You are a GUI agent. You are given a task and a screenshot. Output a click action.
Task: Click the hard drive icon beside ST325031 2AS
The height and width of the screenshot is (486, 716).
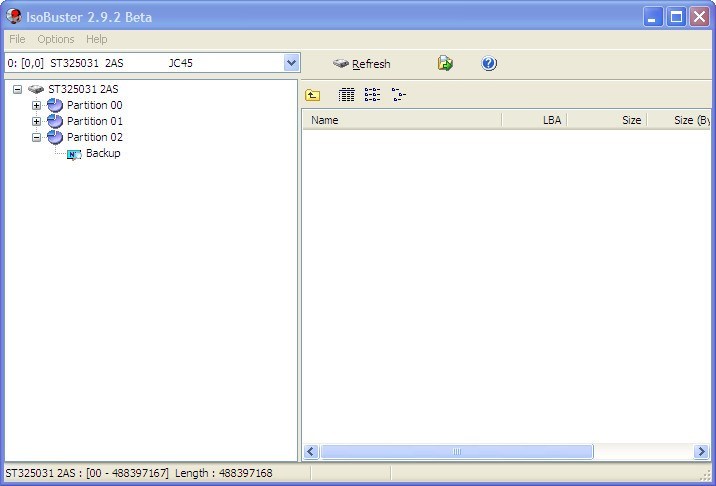(36, 89)
